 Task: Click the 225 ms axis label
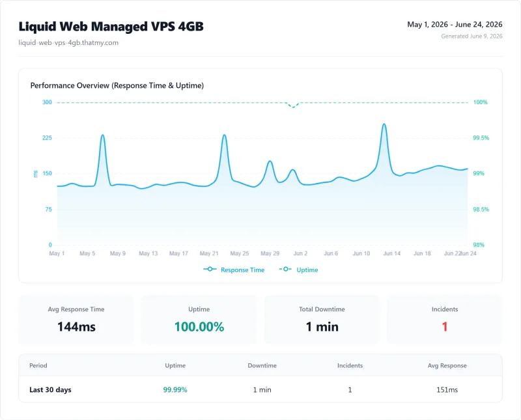[47, 138]
